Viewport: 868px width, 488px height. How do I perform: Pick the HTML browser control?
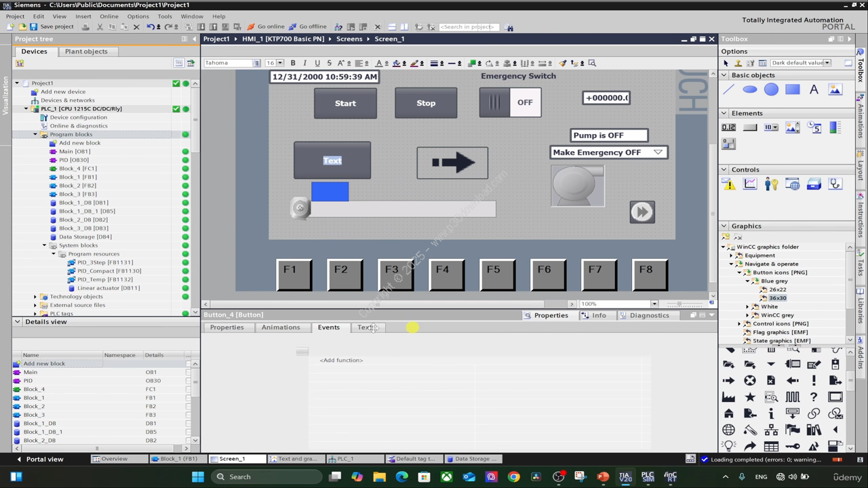pyautogui.click(x=793, y=184)
